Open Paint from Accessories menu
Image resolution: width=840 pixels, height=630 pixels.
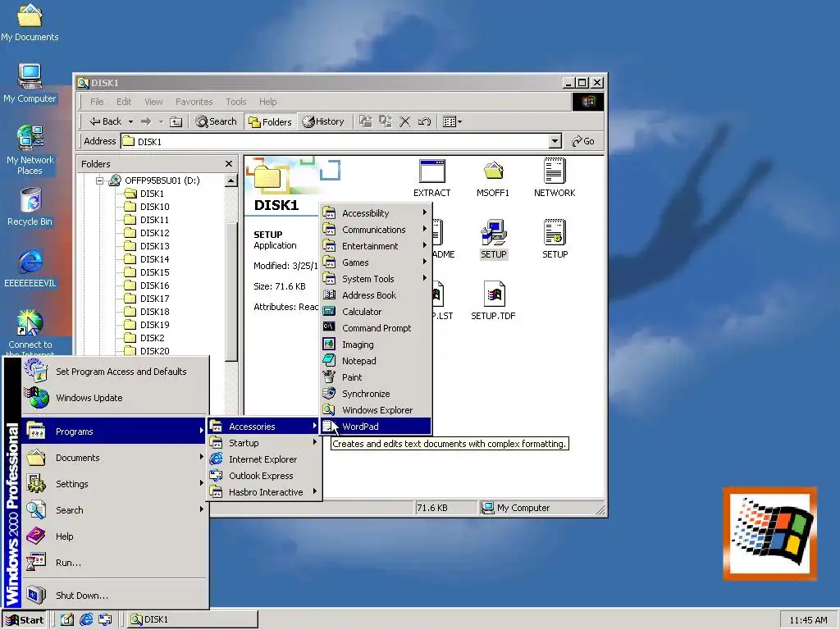(376, 377)
